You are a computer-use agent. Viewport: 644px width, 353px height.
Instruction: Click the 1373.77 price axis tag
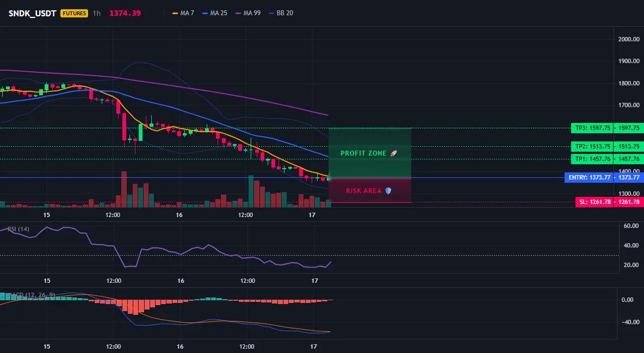pos(629,177)
